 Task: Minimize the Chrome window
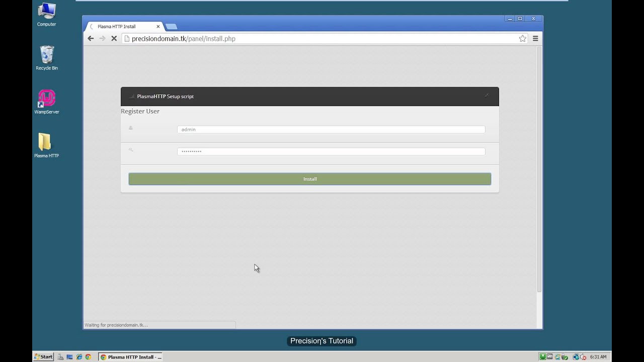510,19
